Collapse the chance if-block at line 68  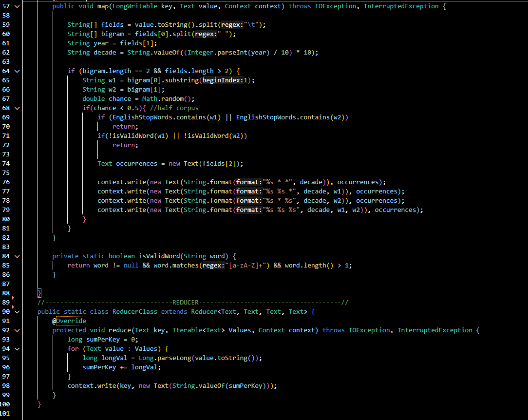point(17,108)
